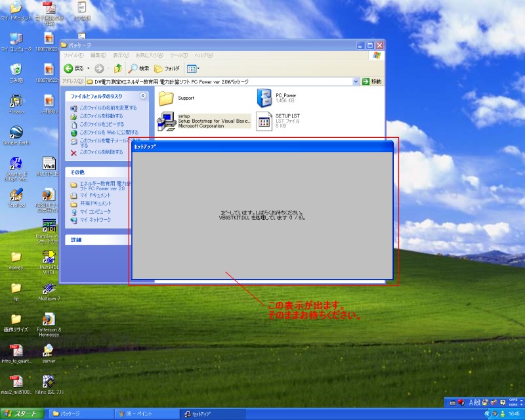This screenshot has width=525, height=420.
Task: Open the 編集(E) menu
Action: click(x=98, y=55)
